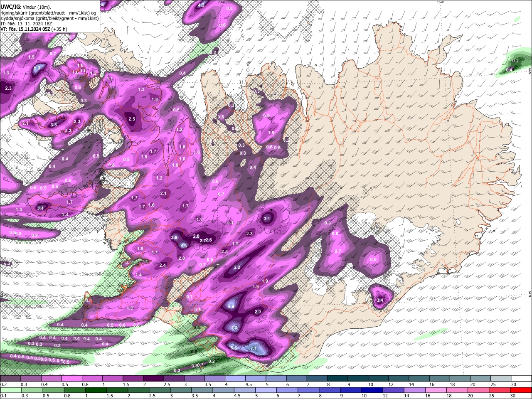Click the 4.9 precipitation value on the map
Screen dimensions: 532x399
click(232, 306)
